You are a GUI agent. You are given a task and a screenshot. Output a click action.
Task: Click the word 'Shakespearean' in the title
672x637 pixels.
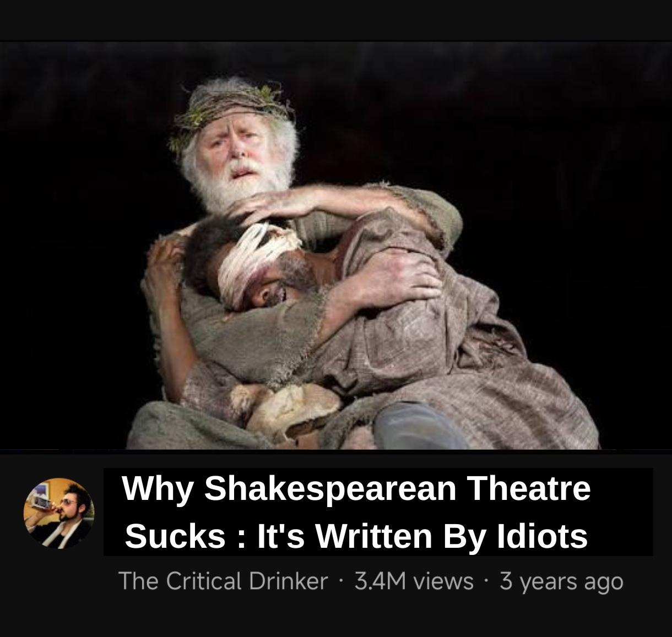point(330,489)
